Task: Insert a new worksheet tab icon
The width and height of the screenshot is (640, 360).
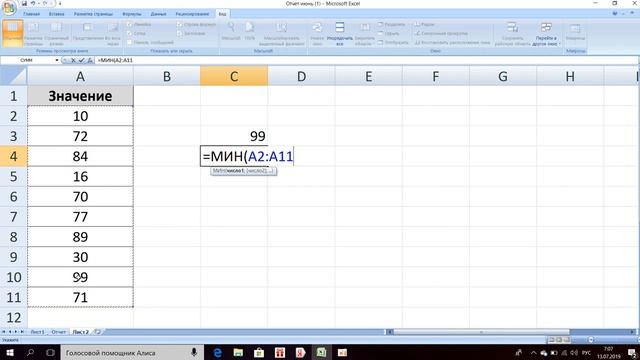Action: click(97, 332)
